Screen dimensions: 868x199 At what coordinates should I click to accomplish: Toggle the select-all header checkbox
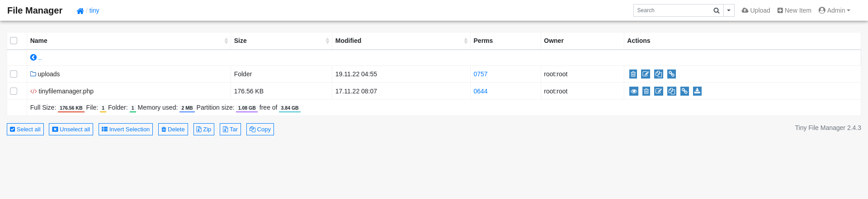click(x=14, y=41)
